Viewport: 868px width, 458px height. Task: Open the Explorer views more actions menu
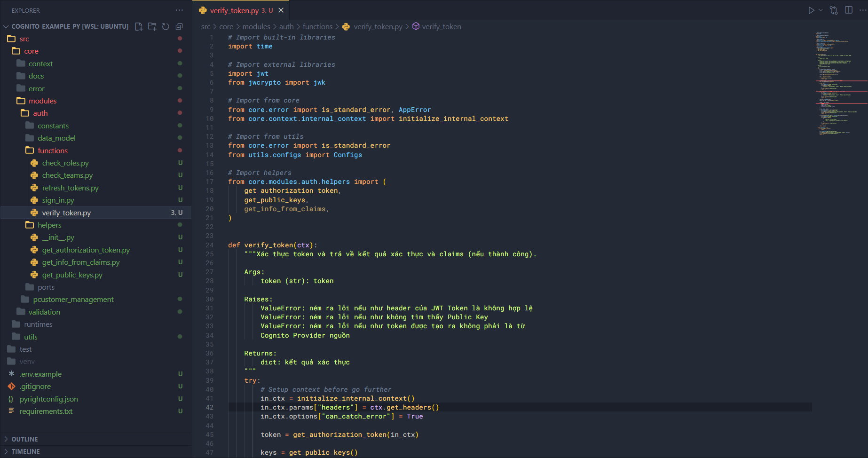tap(179, 10)
